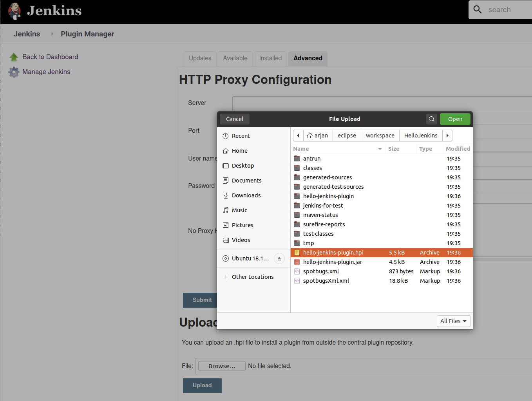This screenshot has width=532, height=401.
Task: Click the Jenkins search input field
Action: [x=505, y=9]
